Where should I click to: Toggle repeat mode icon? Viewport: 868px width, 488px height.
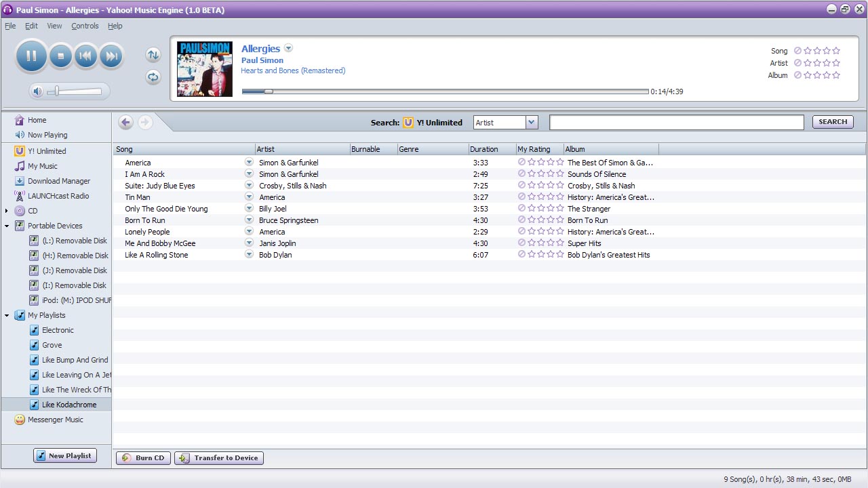153,77
